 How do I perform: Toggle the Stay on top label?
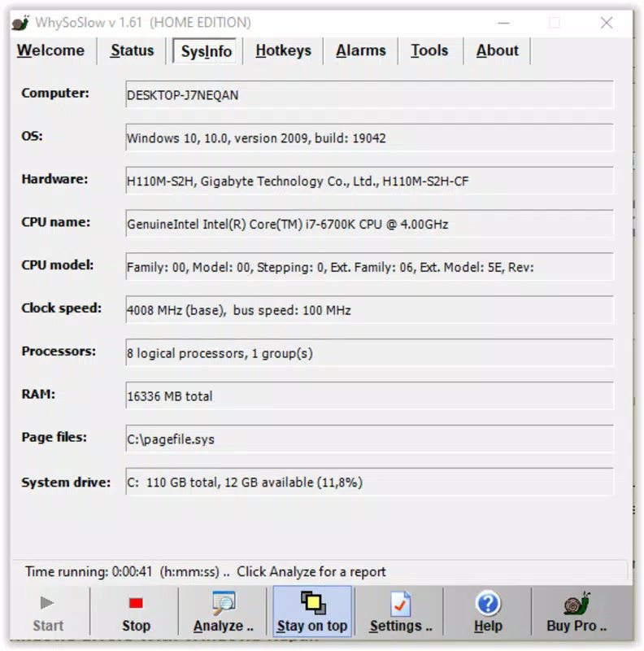(312, 626)
